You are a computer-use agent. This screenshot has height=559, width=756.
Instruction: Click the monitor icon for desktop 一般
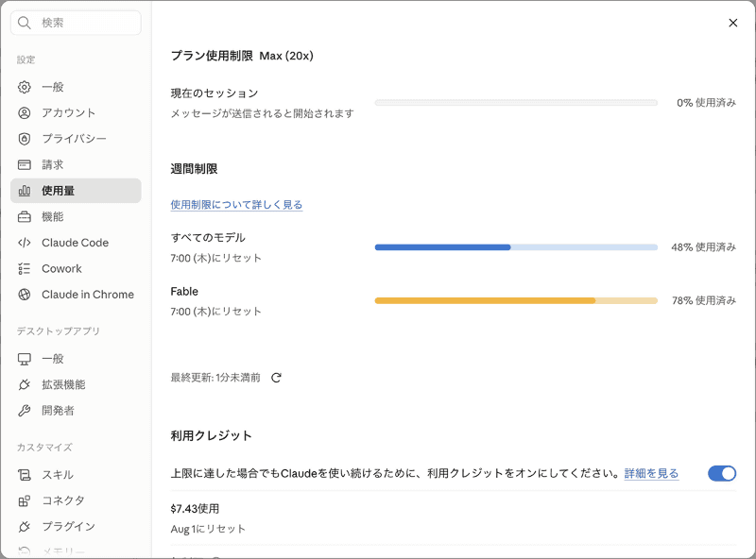(25, 359)
